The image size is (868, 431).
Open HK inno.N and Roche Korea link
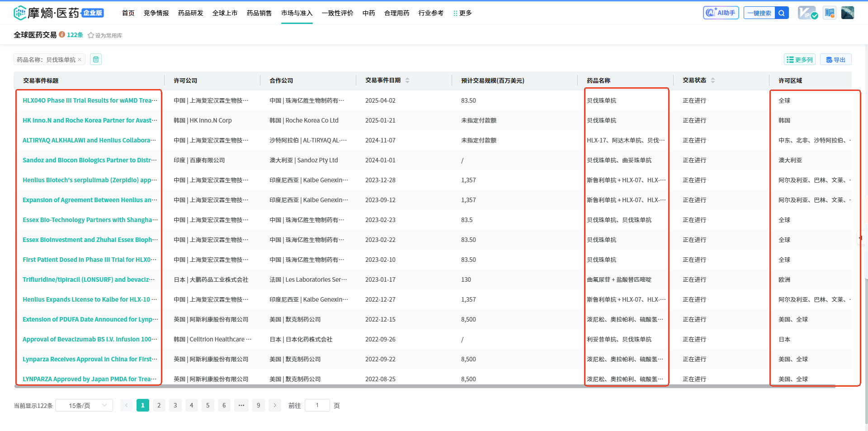(x=90, y=120)
